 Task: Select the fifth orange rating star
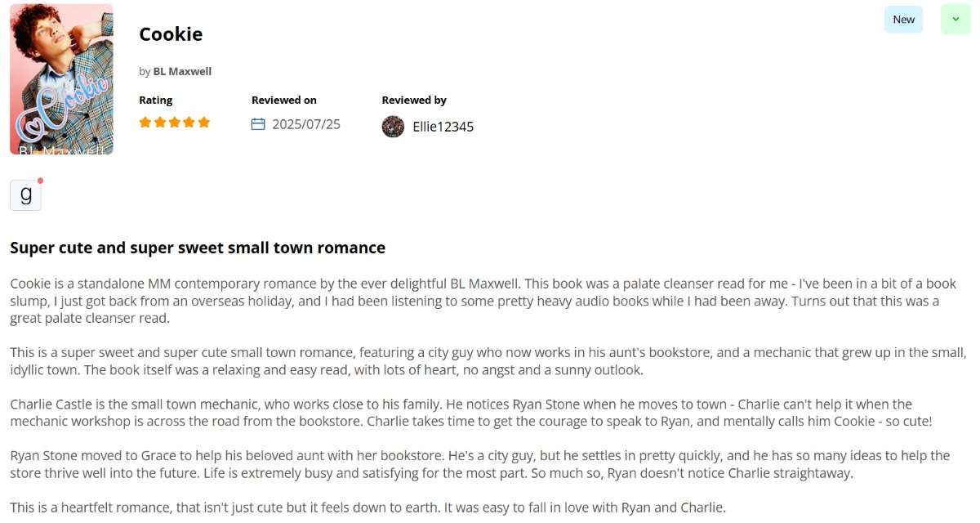pos(204,123)
